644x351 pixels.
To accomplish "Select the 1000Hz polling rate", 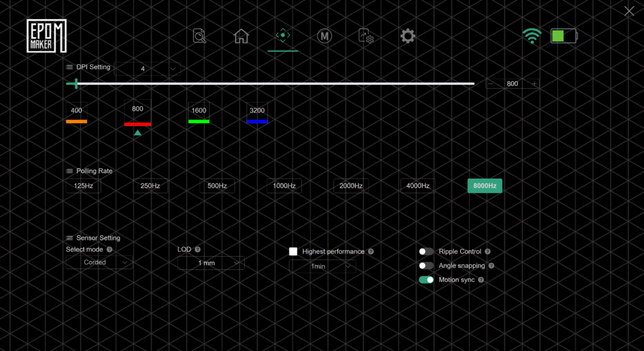I will (284, 186).
